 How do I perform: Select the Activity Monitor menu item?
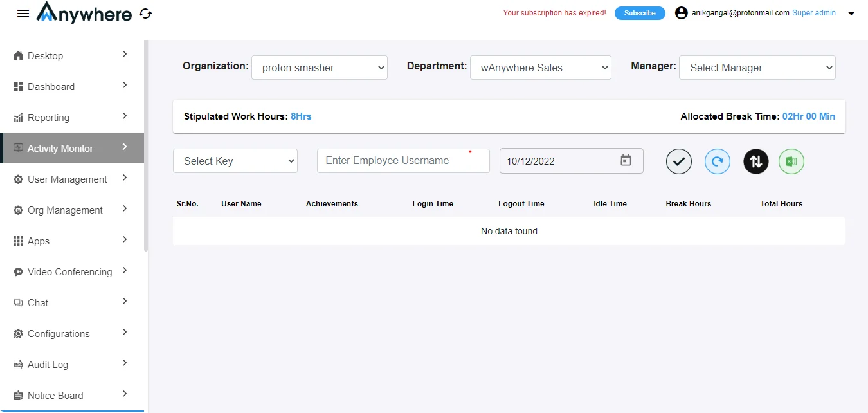(72, 148)
